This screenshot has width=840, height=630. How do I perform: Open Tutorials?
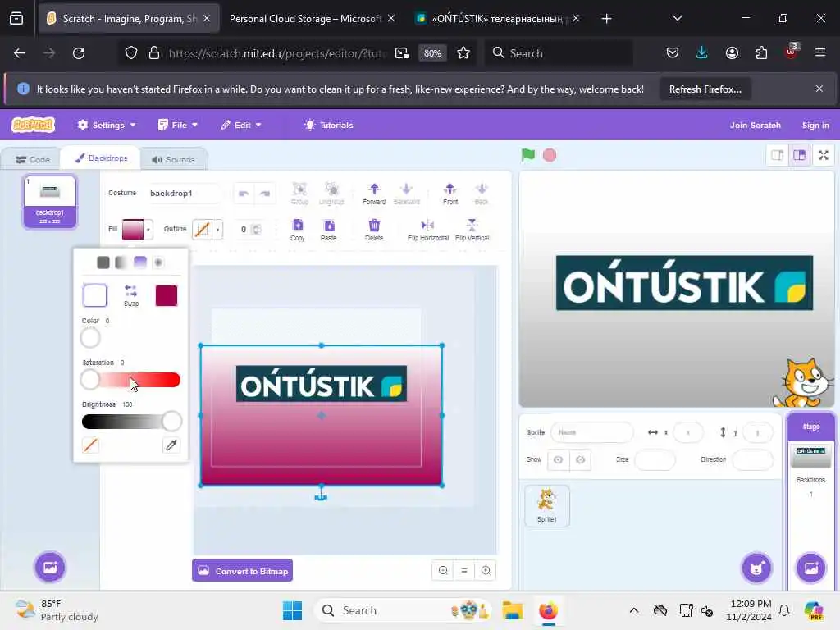(328, 125)
